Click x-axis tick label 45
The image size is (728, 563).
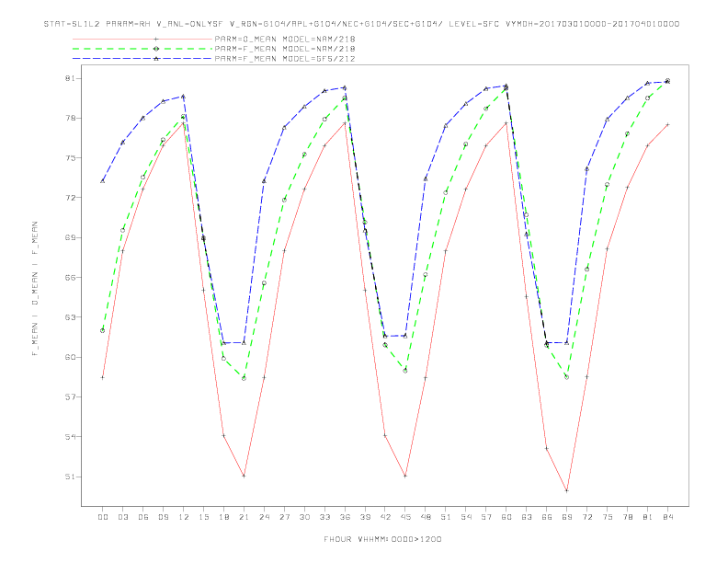pos(405,517)
